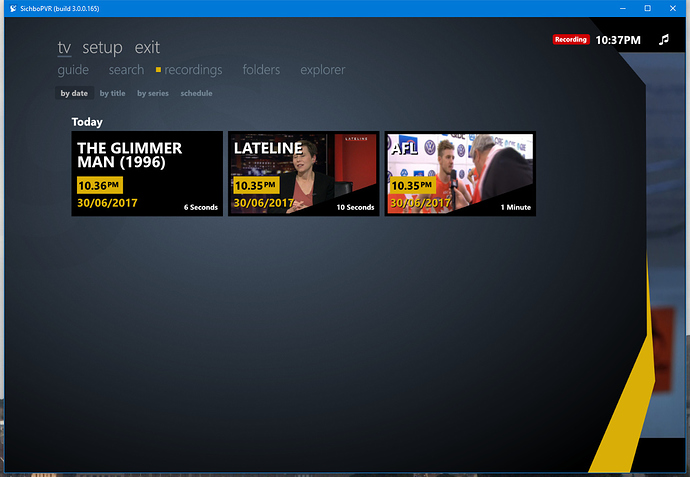Click the 10.35PM time badge on AFL
The width and height of the screenshot is (690, 477).
pos(413,185)
